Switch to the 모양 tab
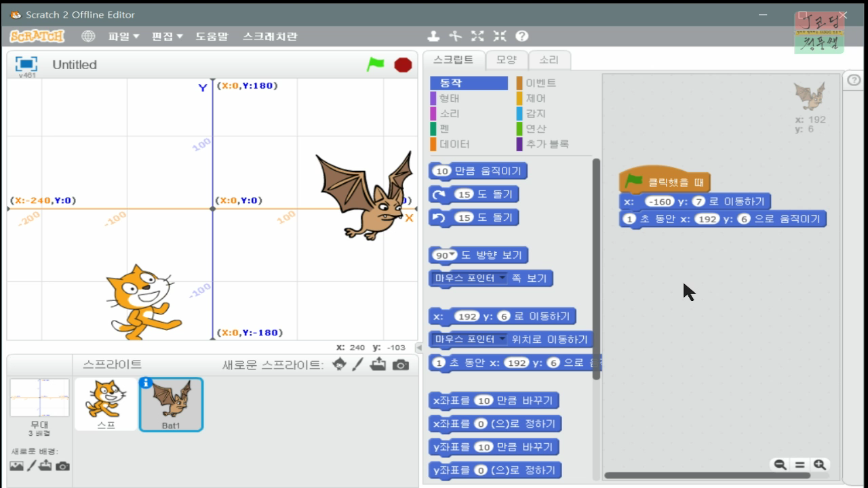Image resolution: width=868 pixels, height=488 pixels. point(507,60)
